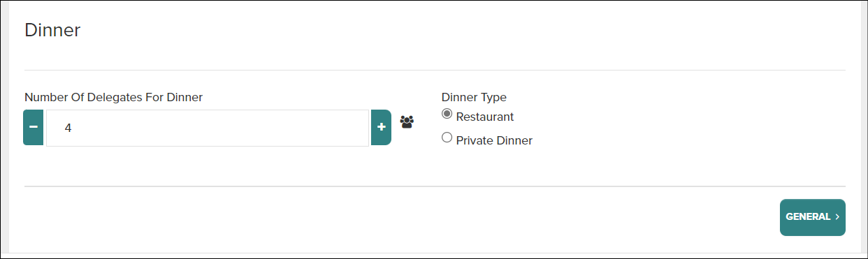Click the white minus symbol icon
The height and width of the screenshot is (259, 868).
click(34, 127)
